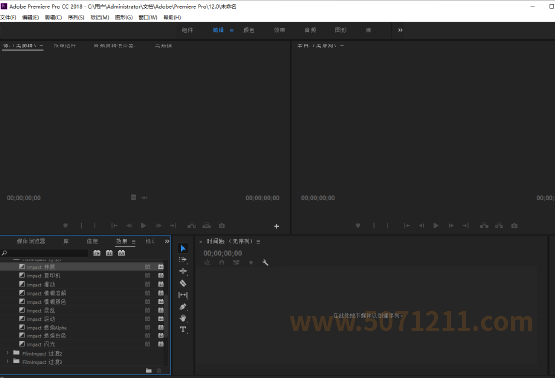Click Overwrite button in Source monitor
Viewport: 555px width, 378px height.
(207, 225)
